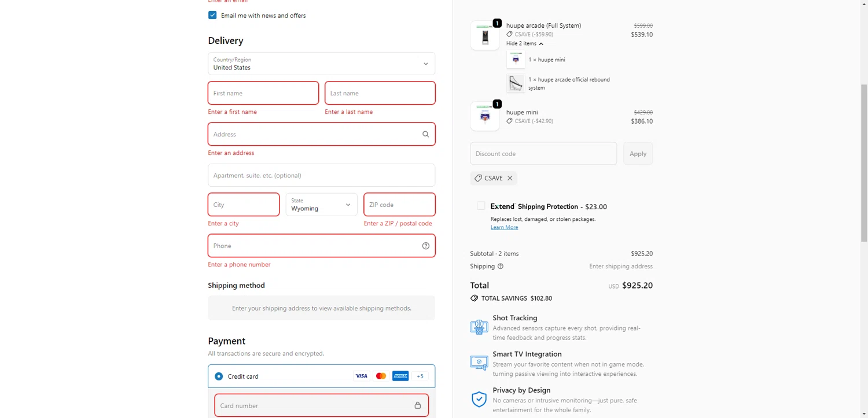Screen dimensions: 868x418
Task: Click the Mastercard logo
Action: pyautogui.click(x=381, y=376)
